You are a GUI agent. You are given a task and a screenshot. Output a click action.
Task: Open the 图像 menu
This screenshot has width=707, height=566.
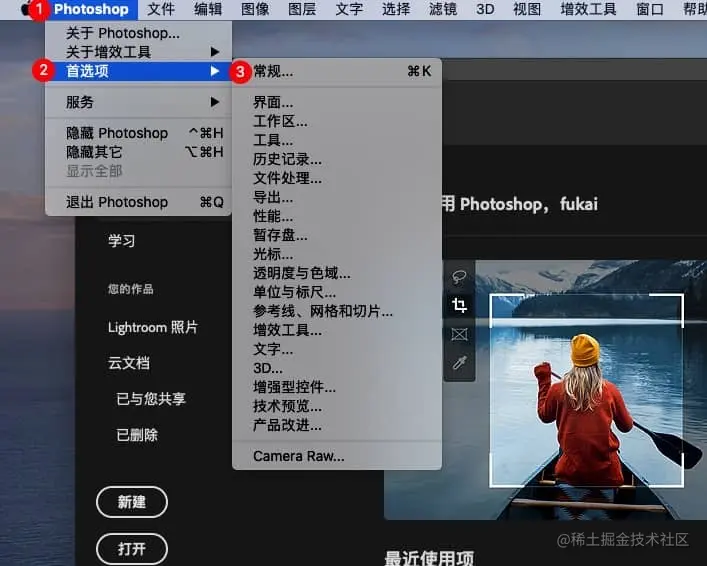pyautogui.click(x=255, y=9)
